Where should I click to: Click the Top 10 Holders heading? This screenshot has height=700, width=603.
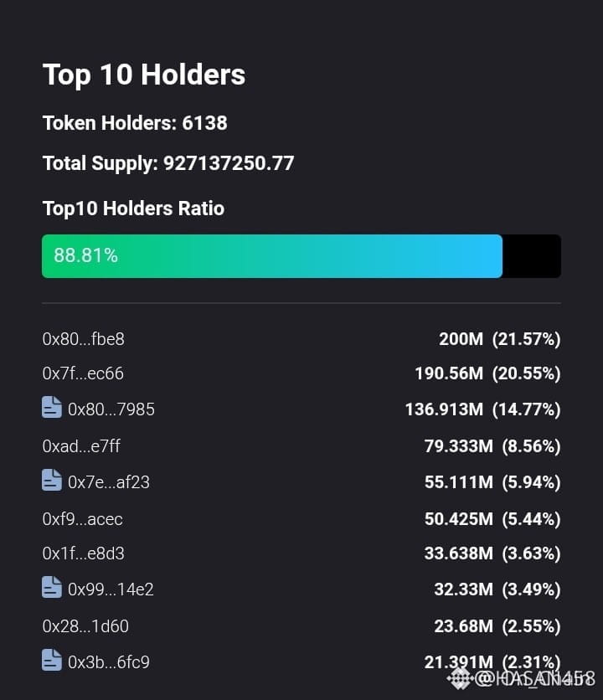pyautogui.click(x=144, y=75)
